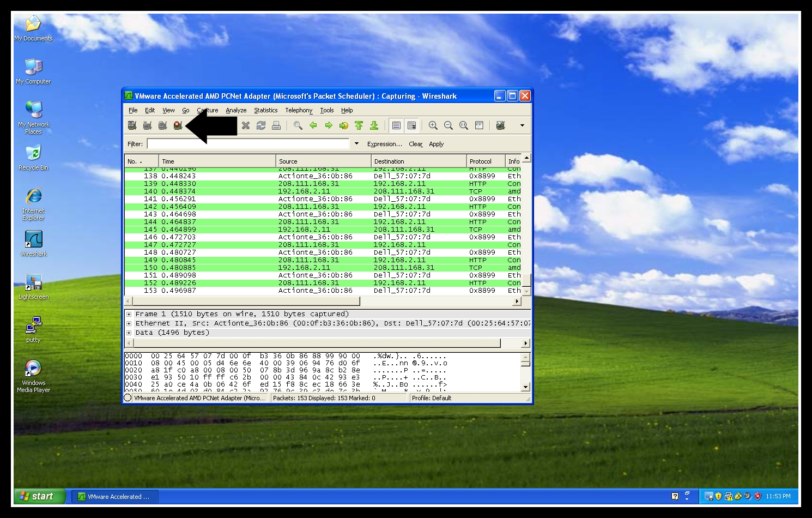Open the Tools menu

327,110
